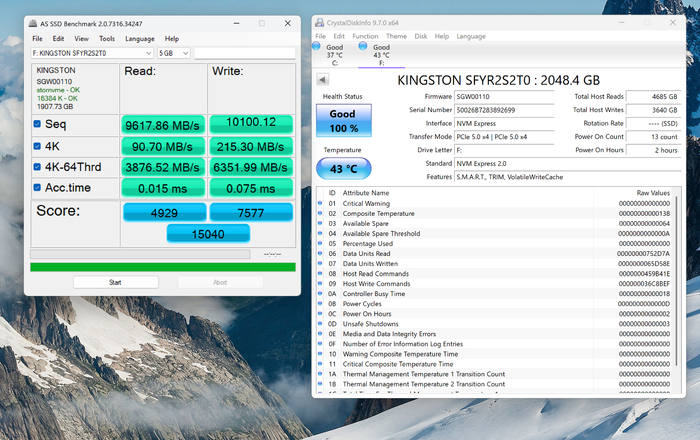Click the back arrow in CrystalDiskInfo

[322, 80]
